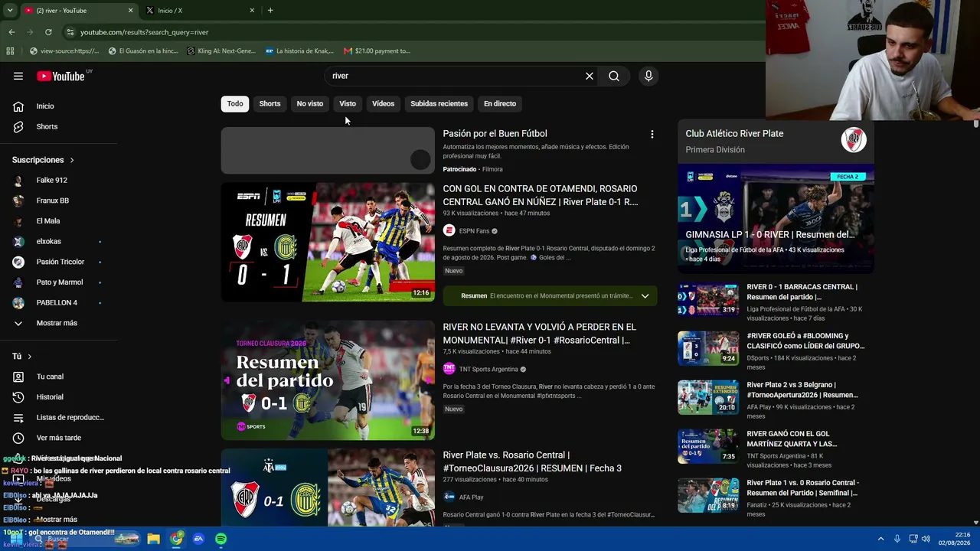The width and height of the screenshot is (980, 551).
Task: Play the TNT Sports Resumen del partido thumbnail
Action: (x=328, y=380)
